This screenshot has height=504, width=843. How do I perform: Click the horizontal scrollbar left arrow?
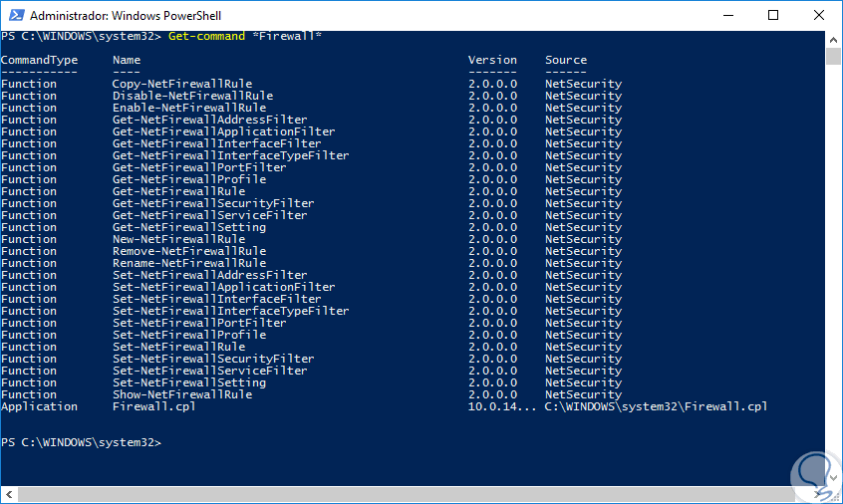7,494
